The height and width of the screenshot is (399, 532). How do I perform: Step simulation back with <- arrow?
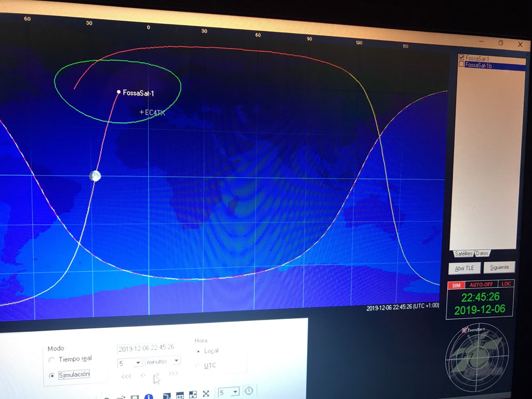(143, 375)
